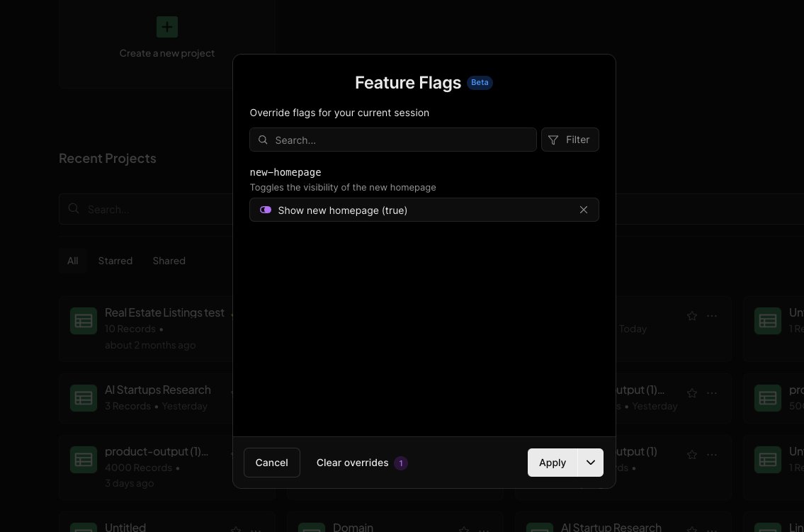
Task: Click the Apply button
Action: tap(553, 463)
